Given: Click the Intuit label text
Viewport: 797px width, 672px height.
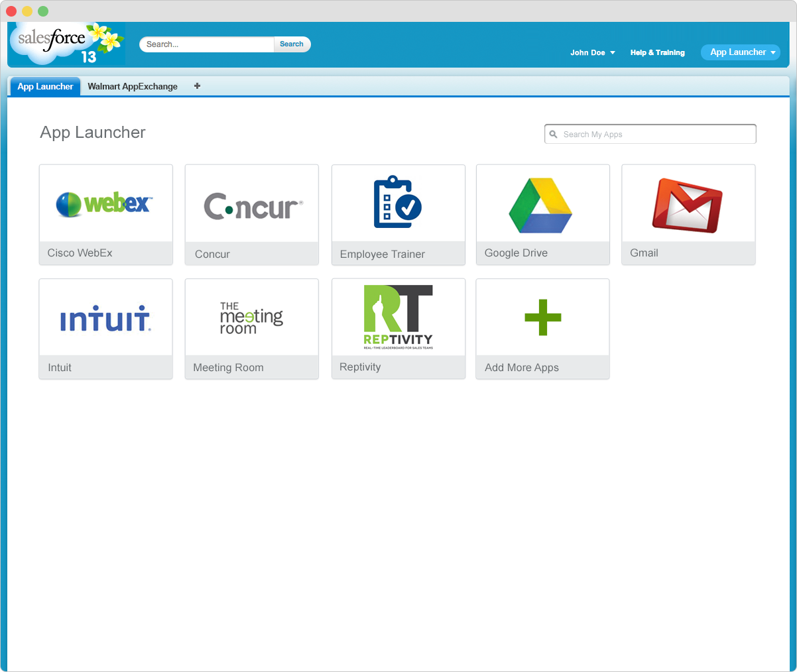Looking at the screenshot, I should point(60,368).
